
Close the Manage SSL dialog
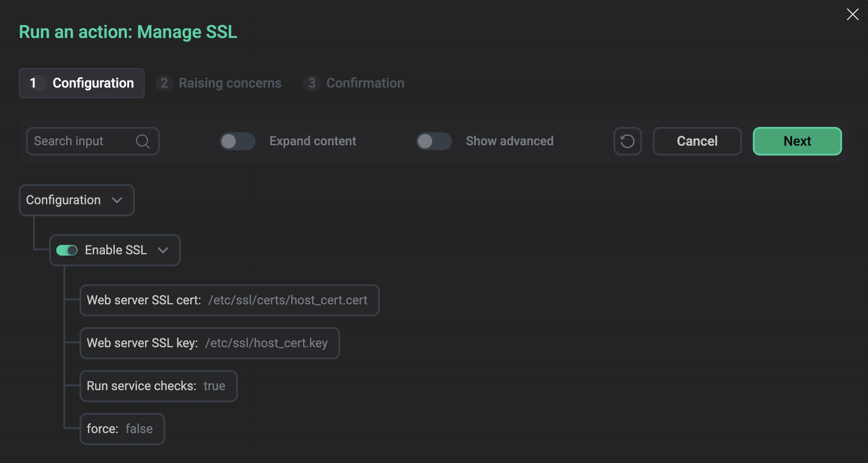click(852, 14)
